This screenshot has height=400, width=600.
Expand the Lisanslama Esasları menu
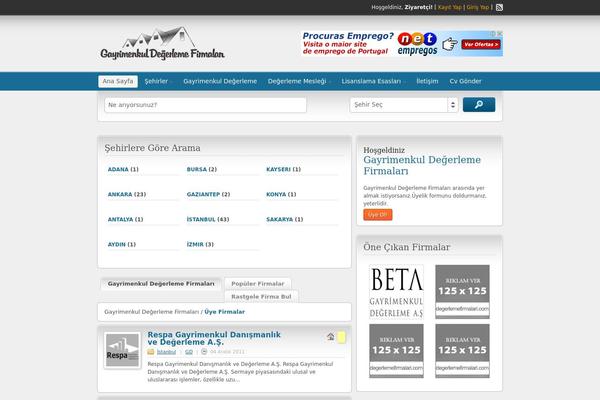pyautogui.click(x=373, y=81)
